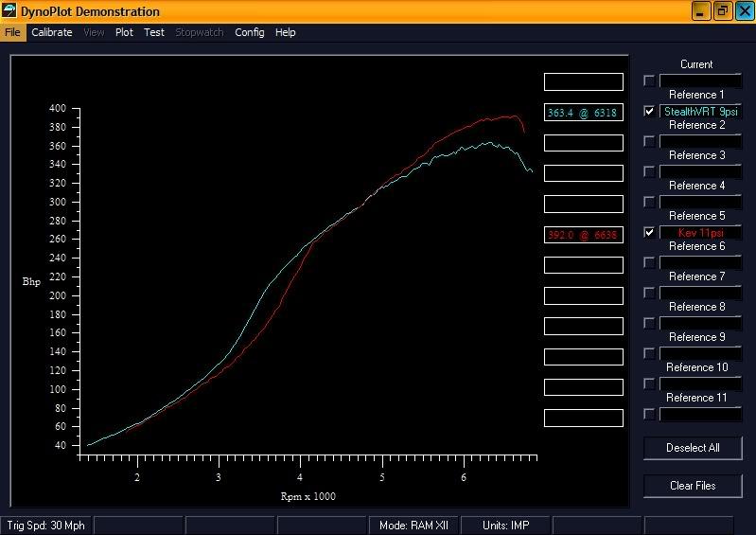Click the Units: IMP status entry
Viewport: 756px width, 535px height.
(x=505, y=526)
